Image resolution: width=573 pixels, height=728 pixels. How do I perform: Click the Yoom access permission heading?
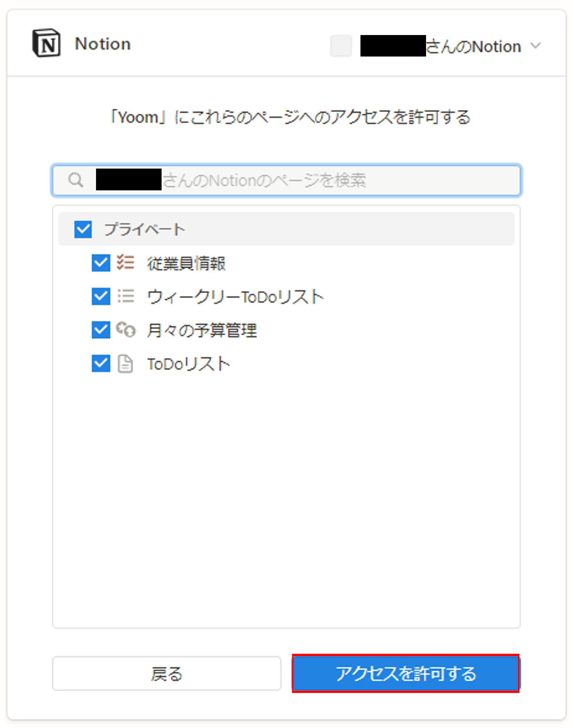290,117
